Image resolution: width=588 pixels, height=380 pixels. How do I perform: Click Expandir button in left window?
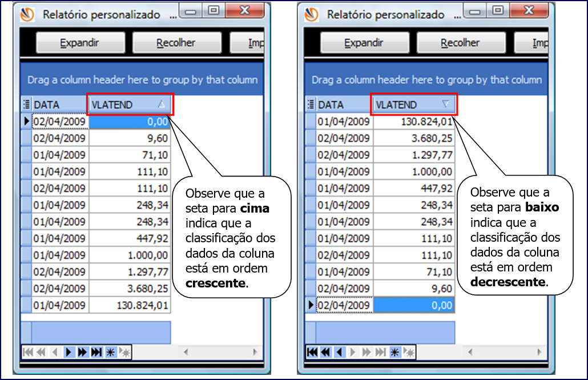pyautogui.click(x=80, y=43)
